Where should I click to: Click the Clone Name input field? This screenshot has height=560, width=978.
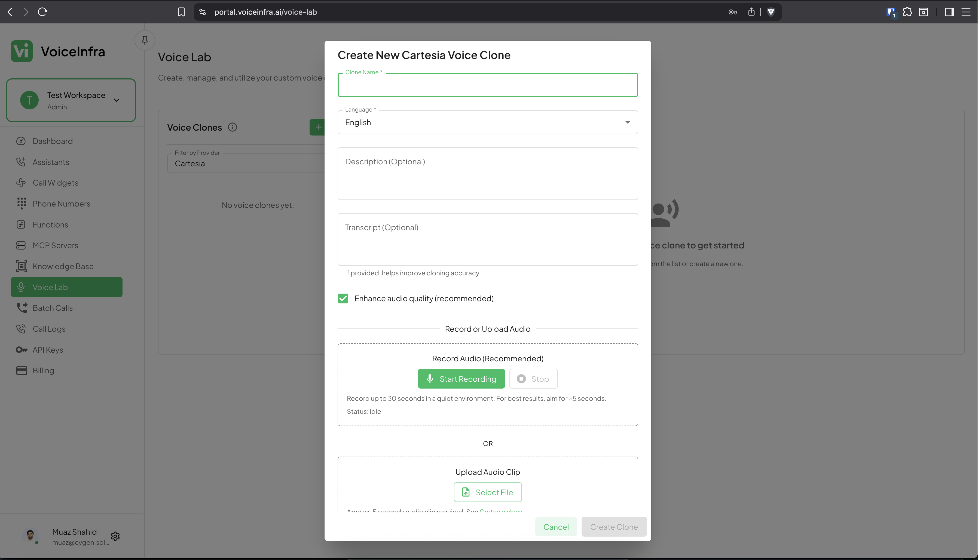pyautogui.click(x=487, y=85)
